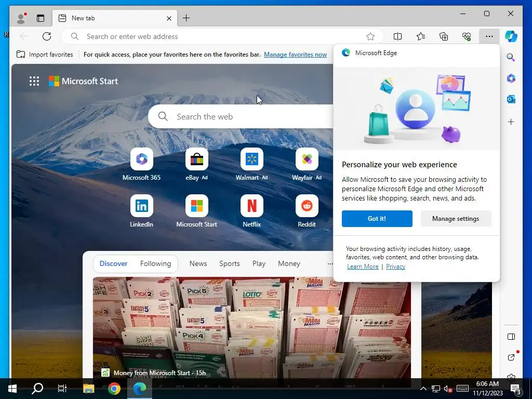Image resolution: width=532 pixels, height=399 pixels.
Task: Toggle sidebar panel layout icon
Action: tap(511, 337)
